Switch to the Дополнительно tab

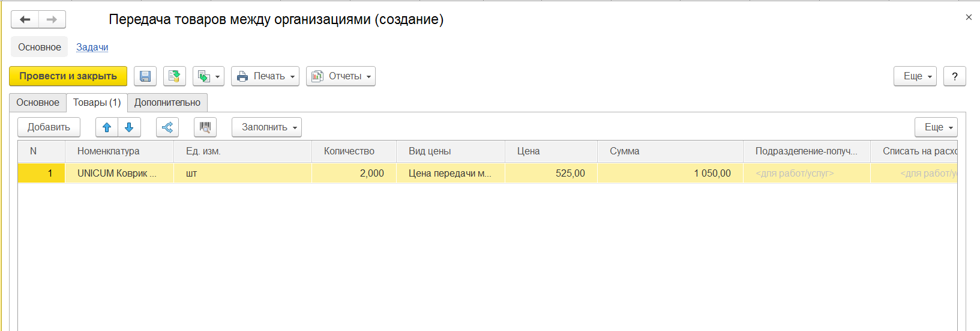[x=167, y=103]
